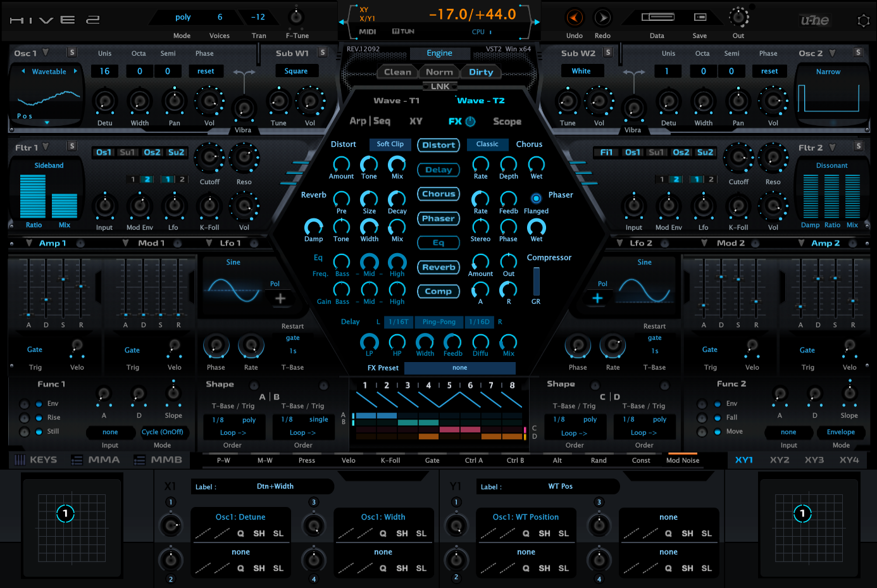Viewport: 877px width, 588px height.
Task: Click the TUN microtuning indicator
Action: point(403,31)
